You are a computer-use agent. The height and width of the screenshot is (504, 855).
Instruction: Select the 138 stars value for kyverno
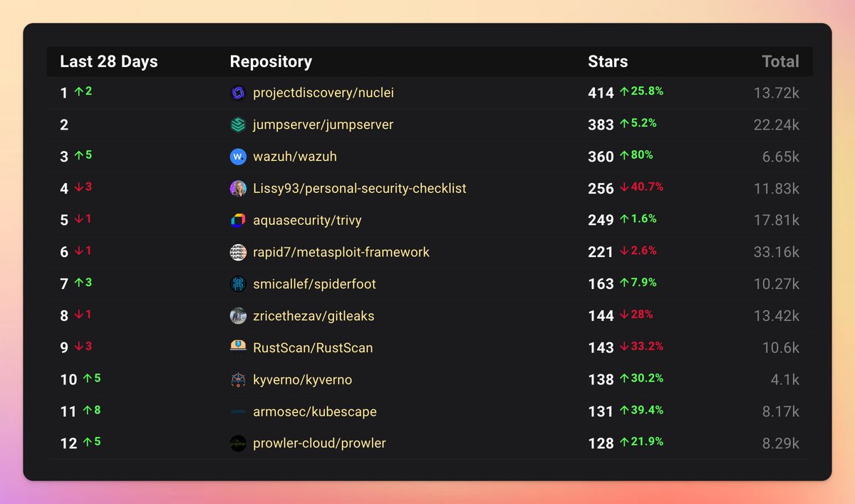point(601,380)
